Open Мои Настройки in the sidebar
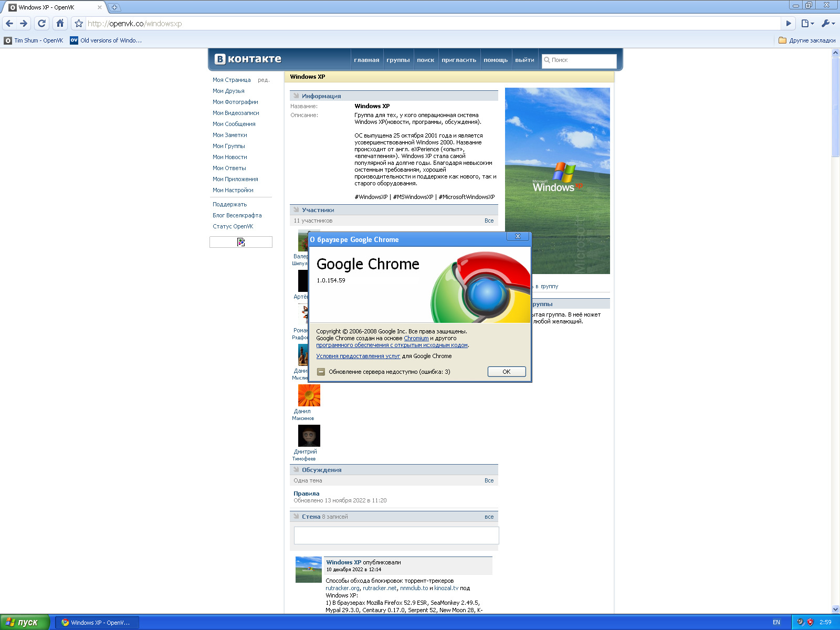This screenshot has height=630, width=840. 233,190
